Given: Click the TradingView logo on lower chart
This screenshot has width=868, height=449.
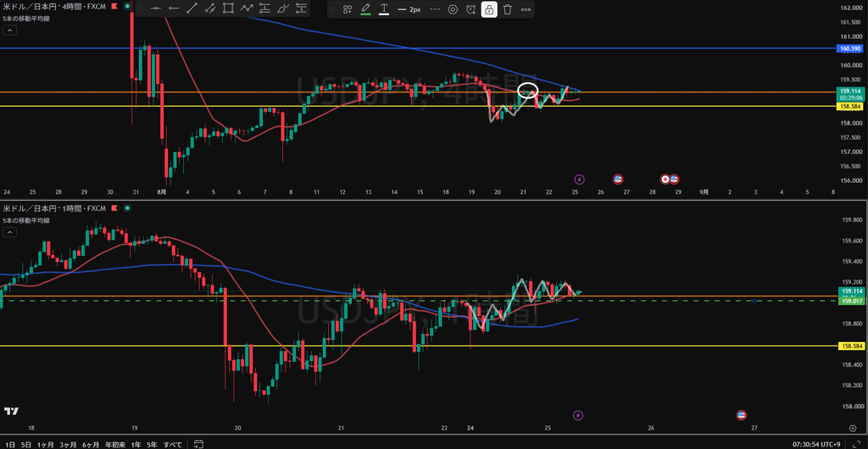Looking at the screenshot, I should click(11, 412).
